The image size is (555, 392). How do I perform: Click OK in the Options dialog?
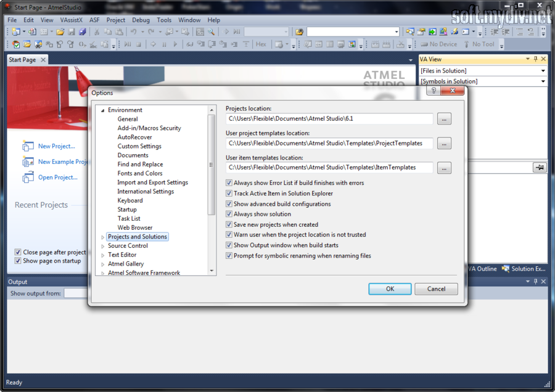click(x=390, y=288)
